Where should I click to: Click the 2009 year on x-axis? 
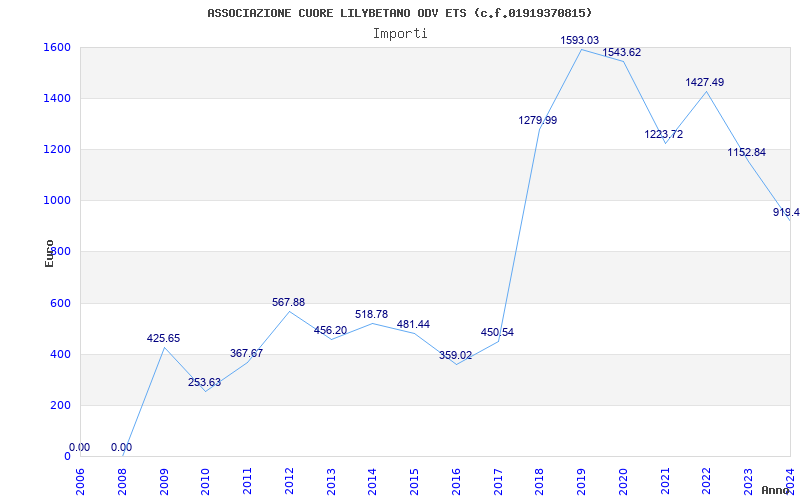click(x=164, y=482)
